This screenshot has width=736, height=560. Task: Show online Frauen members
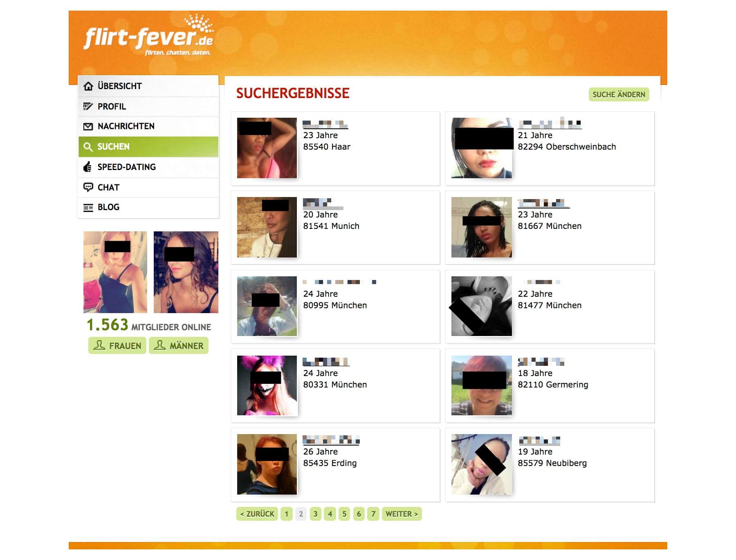[117, 345]
